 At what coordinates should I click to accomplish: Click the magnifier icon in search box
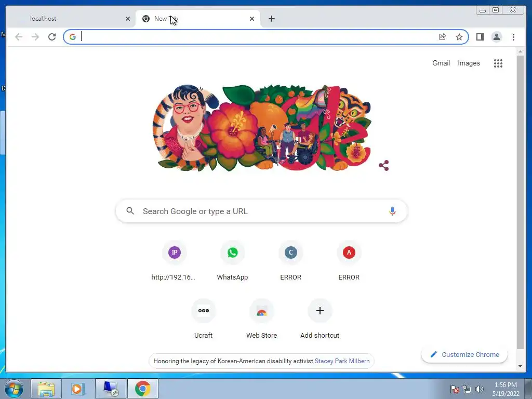[x=130, y=211]
